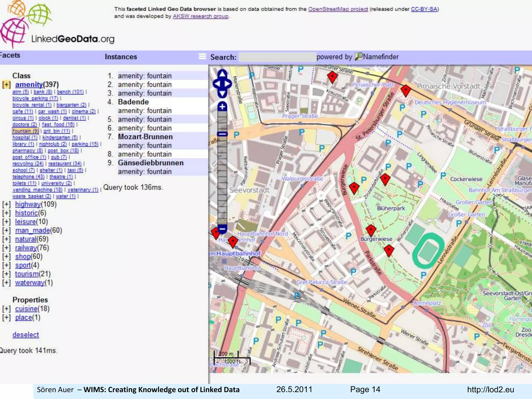This screenshot has height=399, width=532.
Task: Open the Gänsediebbrunnen instance entry
Action: click(x=150, y=163)
